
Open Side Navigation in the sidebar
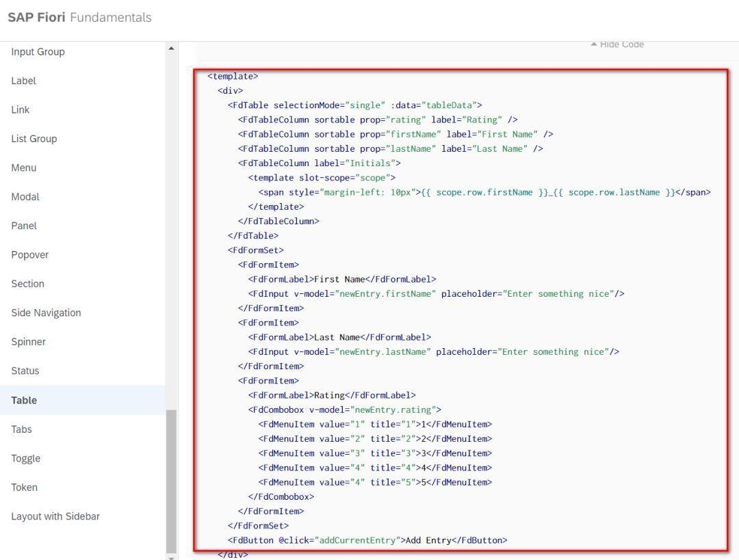coord(47,312)
